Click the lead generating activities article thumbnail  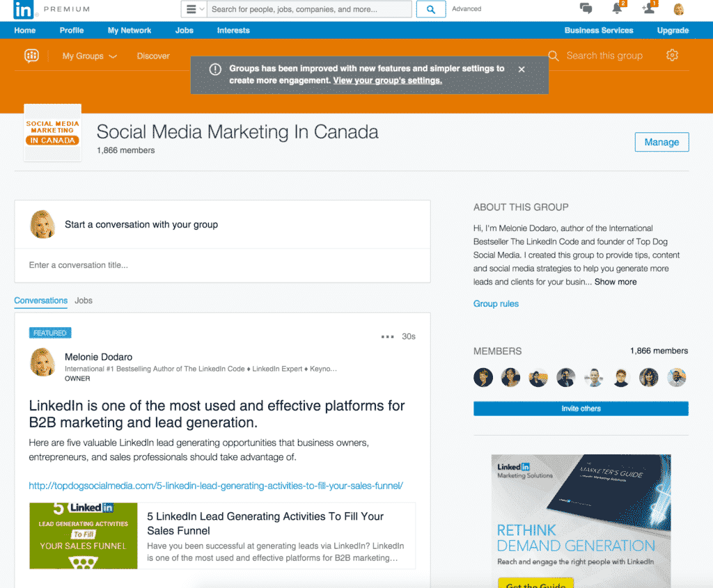(x=84, y=536)
